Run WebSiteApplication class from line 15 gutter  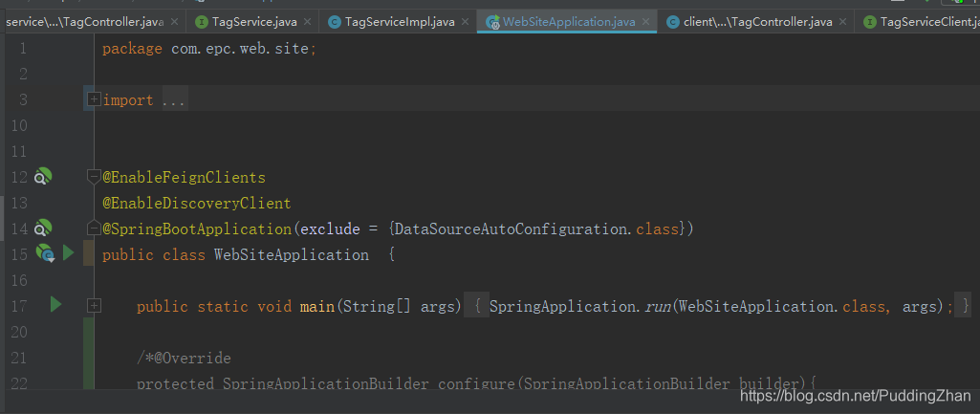pyautogui.click(x=68, y=253)
